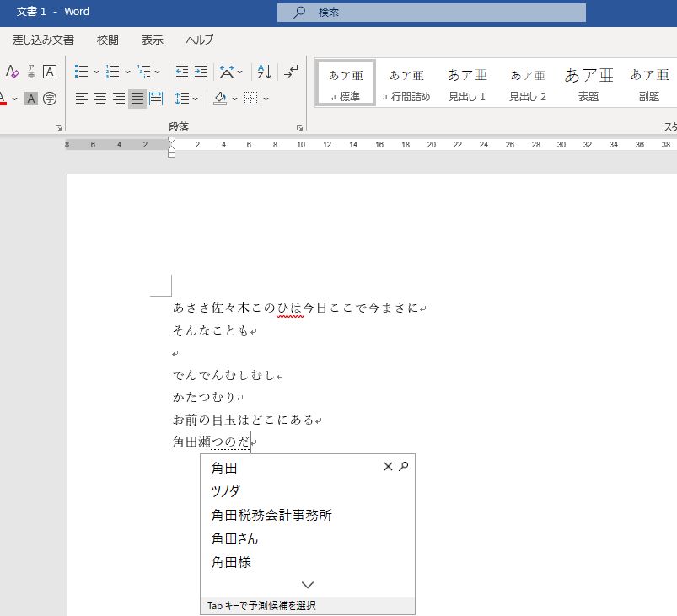This screenshot has width=677, height=616.
Task: Open borders dropdown arrow
Action: 266,99
